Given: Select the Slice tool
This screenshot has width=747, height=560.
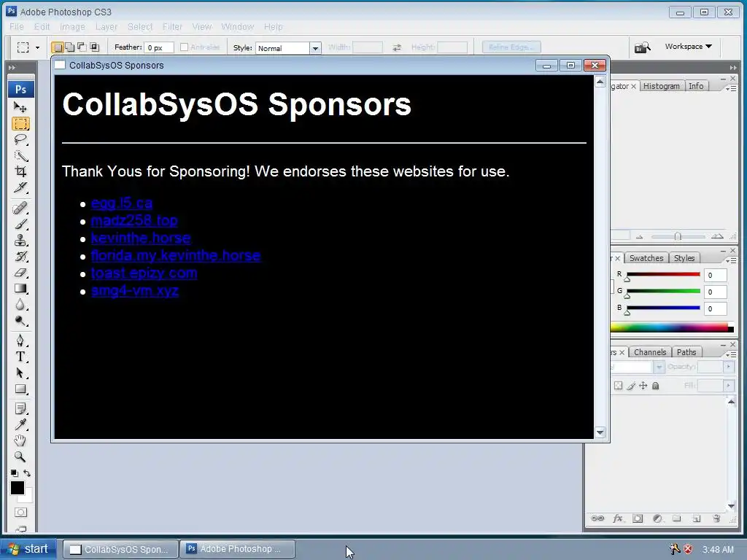Looking at the screenshot, I should click(20, 187).
